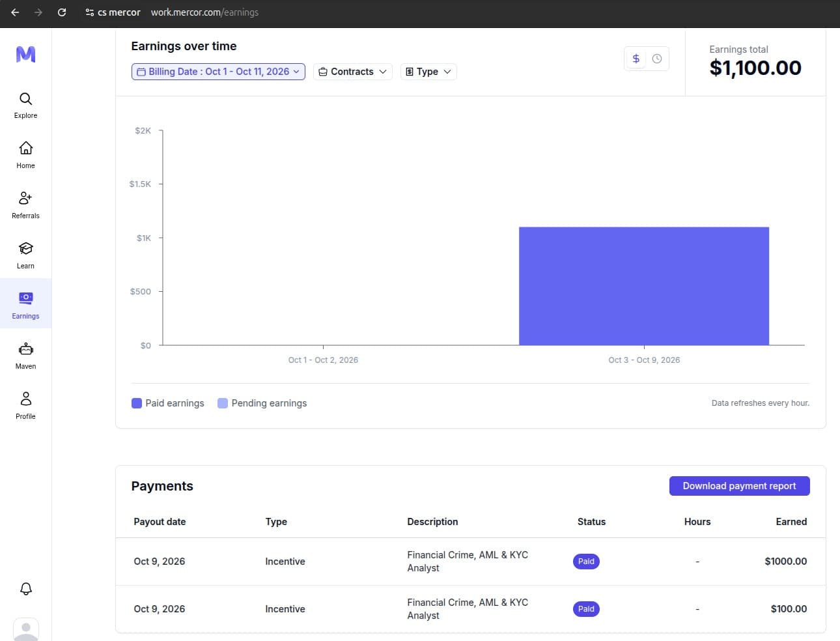Expand the Type filter dropdown
Screen dimensions: 840x641
[428, 72]
